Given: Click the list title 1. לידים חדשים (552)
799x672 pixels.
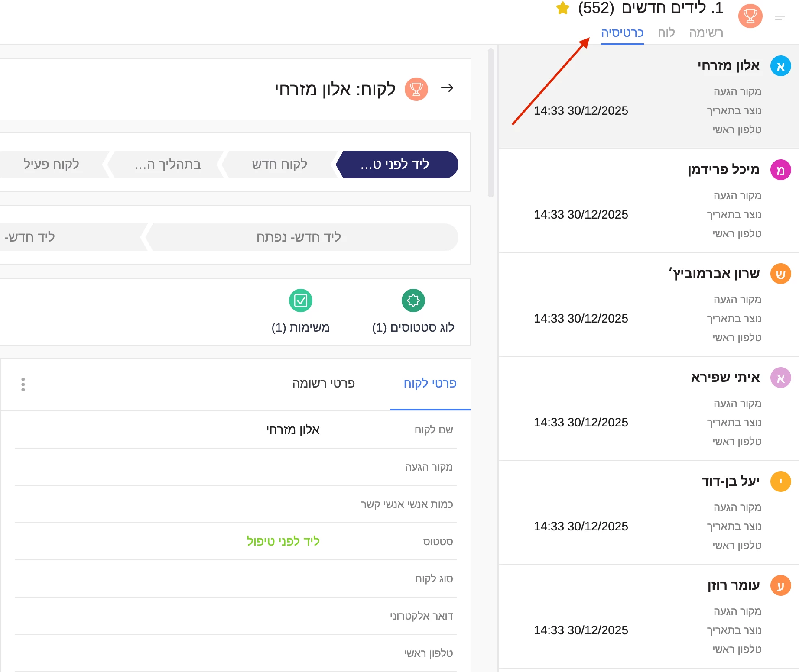Looking at the screenshot, I should tap(650, 8).
